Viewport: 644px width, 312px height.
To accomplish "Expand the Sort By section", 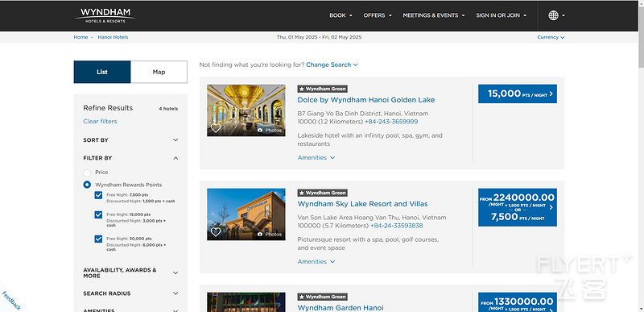I will coord(130,140).
